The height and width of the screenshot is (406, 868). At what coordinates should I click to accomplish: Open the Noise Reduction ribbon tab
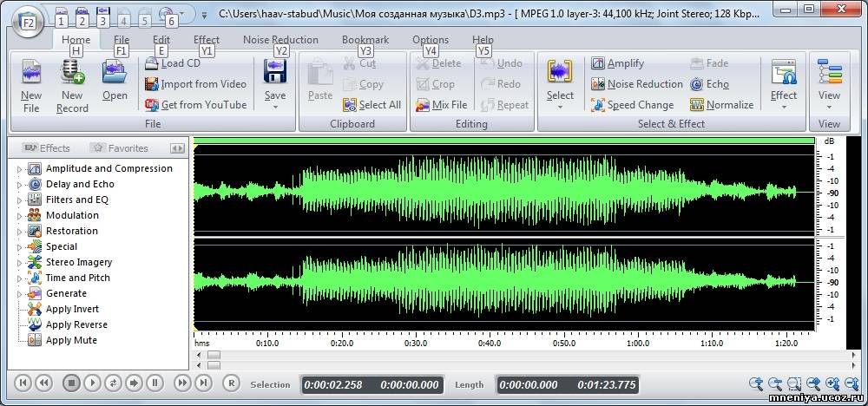coord(280,40)
